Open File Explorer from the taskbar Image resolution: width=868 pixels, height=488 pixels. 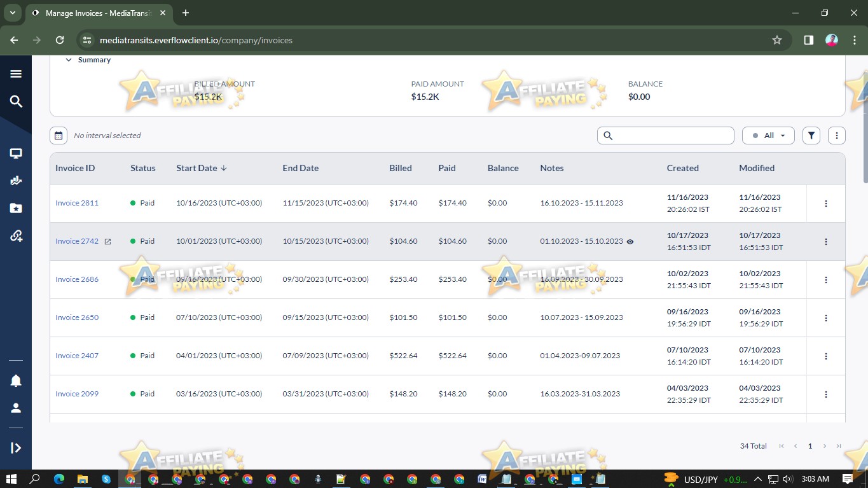82,478
